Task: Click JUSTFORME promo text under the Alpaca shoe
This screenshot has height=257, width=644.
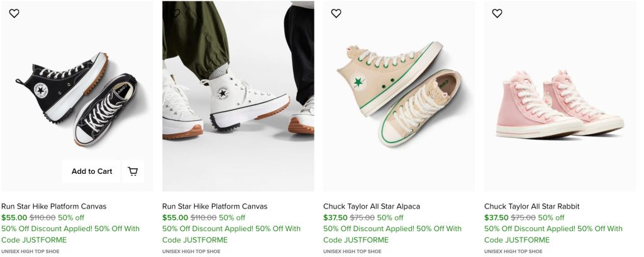Action: pos(366,240)
